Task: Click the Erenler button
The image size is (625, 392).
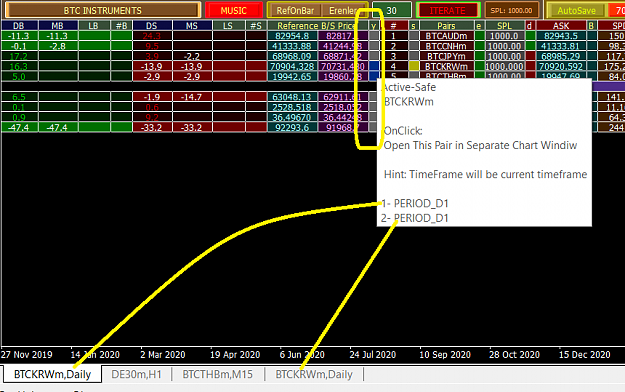Action: 343,10
